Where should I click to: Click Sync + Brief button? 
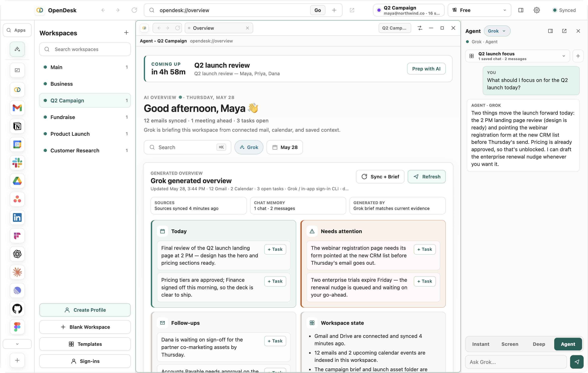(380, 177)
